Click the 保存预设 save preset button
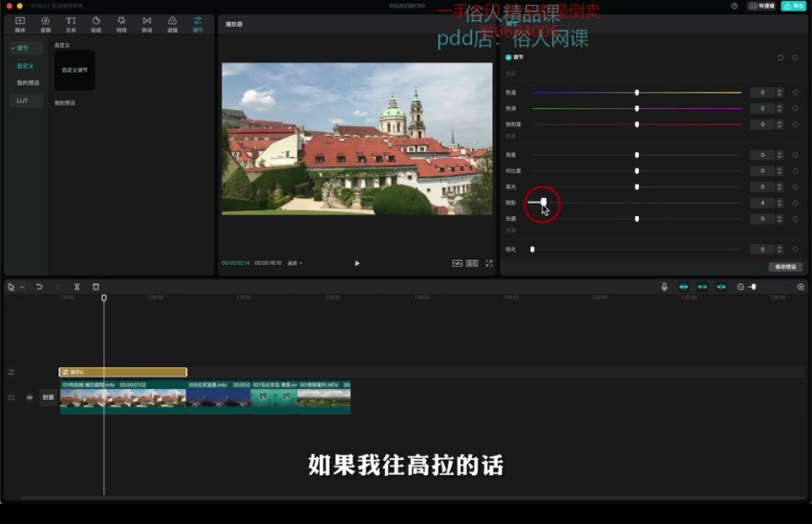Viewport: 812px width, 524px height. (784, 267)
